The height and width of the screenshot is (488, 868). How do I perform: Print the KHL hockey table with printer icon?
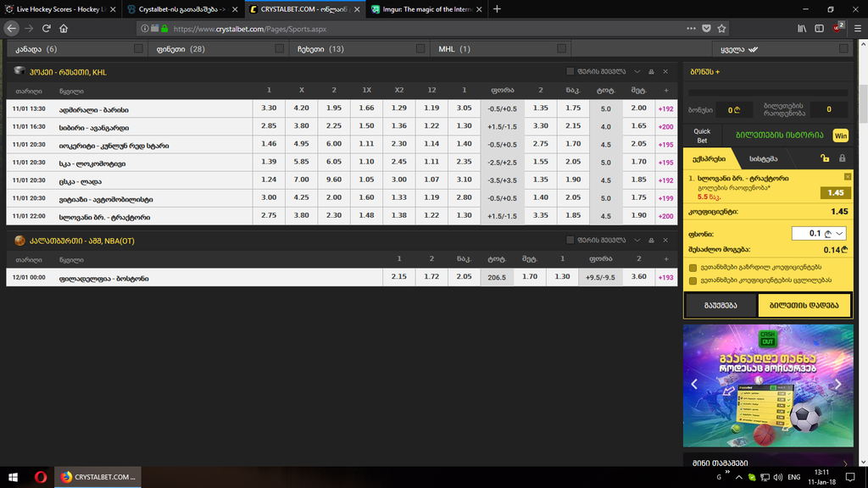[651, 71]
